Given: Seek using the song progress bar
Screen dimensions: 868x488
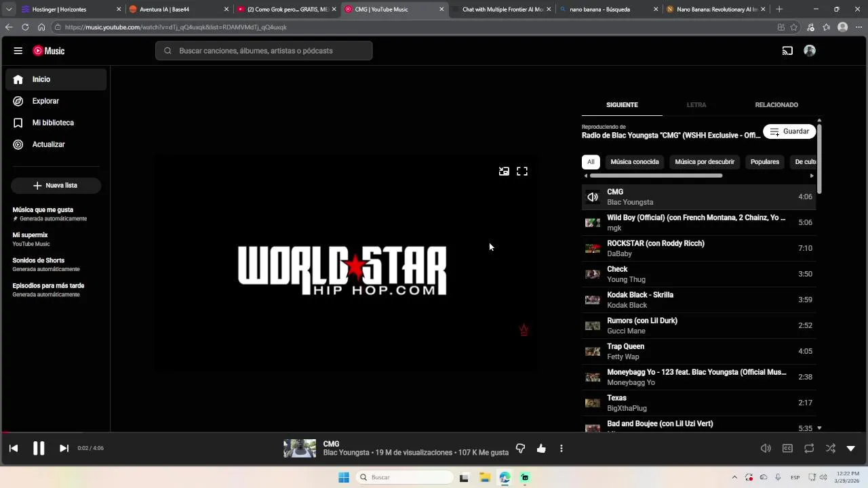Looking at the screenshot, I should point(434,432).
